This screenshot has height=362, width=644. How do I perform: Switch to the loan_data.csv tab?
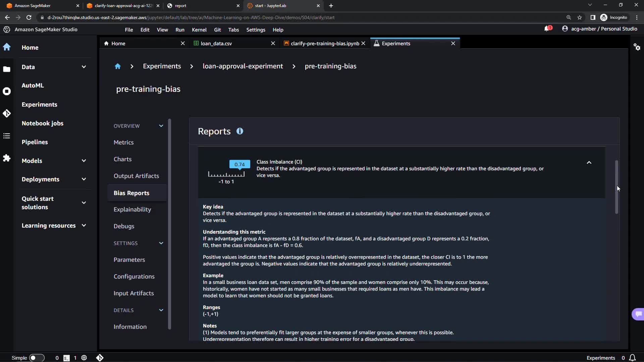pyautogui.click(x=216, y=44)
